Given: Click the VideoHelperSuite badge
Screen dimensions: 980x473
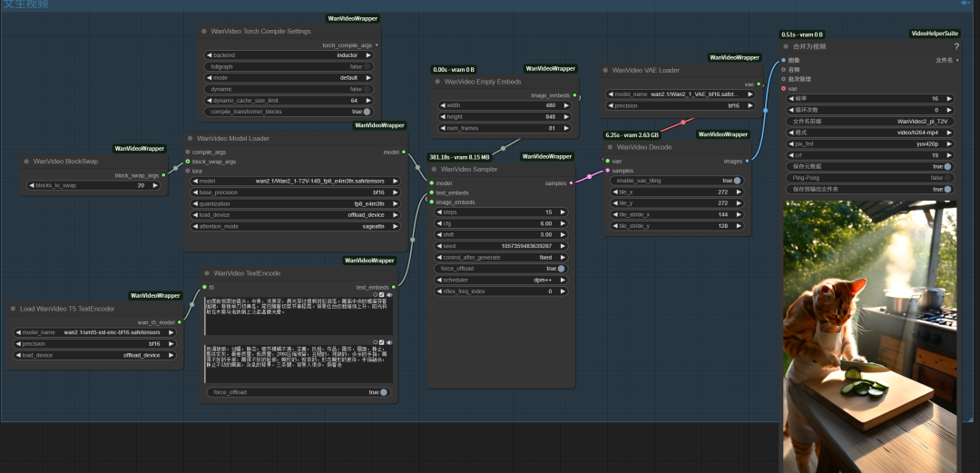Looking at the screenshot, I should 935,34.
